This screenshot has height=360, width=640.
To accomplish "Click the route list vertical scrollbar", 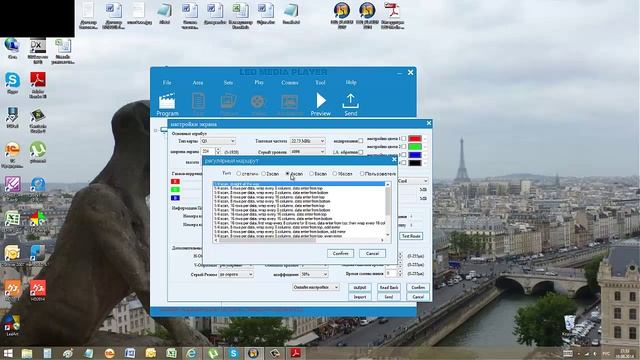I will [x=388, y=210].
